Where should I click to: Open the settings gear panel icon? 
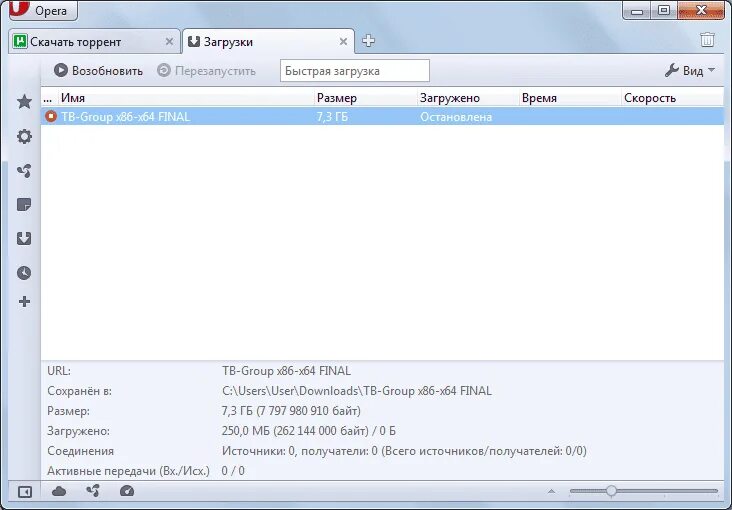point(24,136)
